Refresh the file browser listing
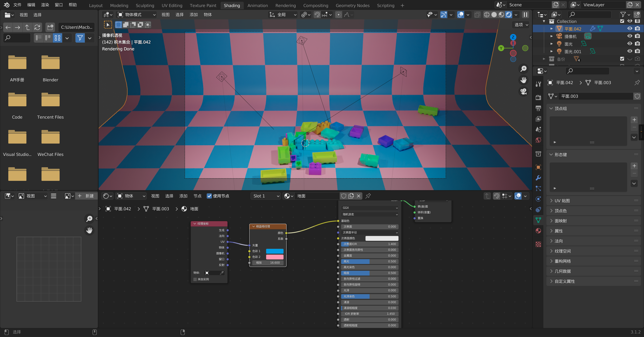Viewport: 644px width, 337px height. [x=37, y=27]
